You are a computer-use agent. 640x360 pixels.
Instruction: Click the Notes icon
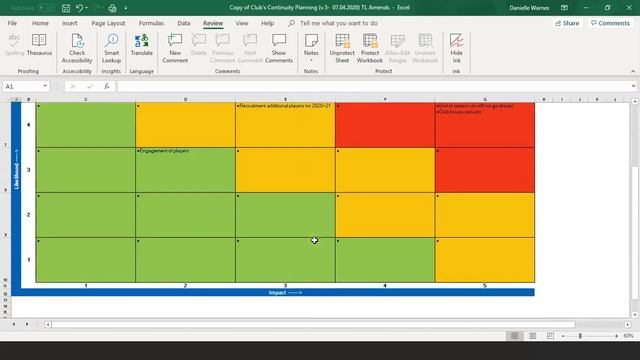click(311, 40)
